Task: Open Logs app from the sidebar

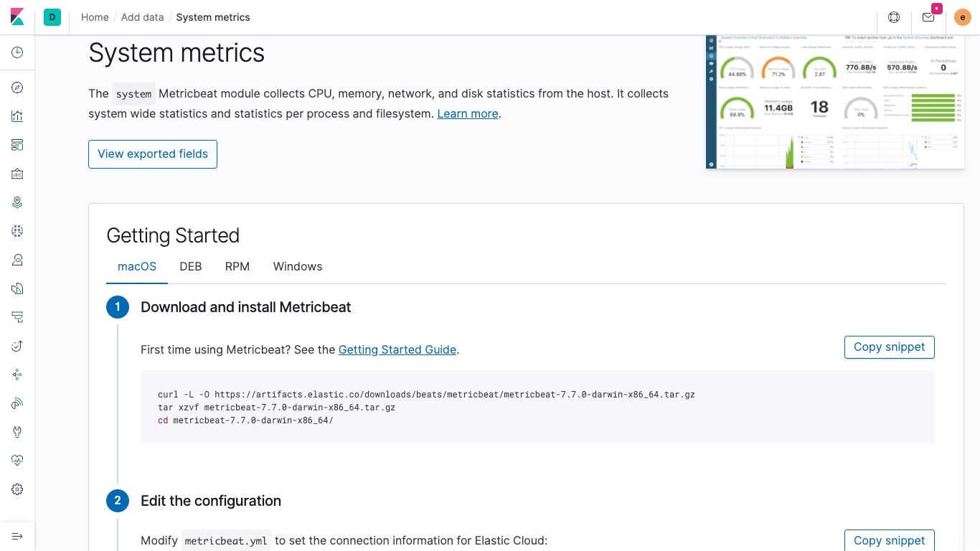Action: pyautogui.click(x=17, y=288)
